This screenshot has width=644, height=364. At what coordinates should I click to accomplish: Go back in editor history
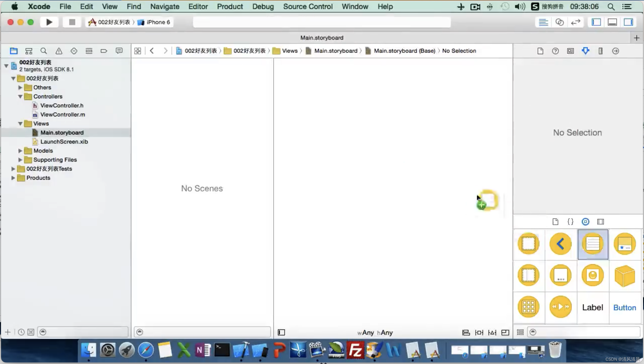pyautogui.click(x=152, y=51)
